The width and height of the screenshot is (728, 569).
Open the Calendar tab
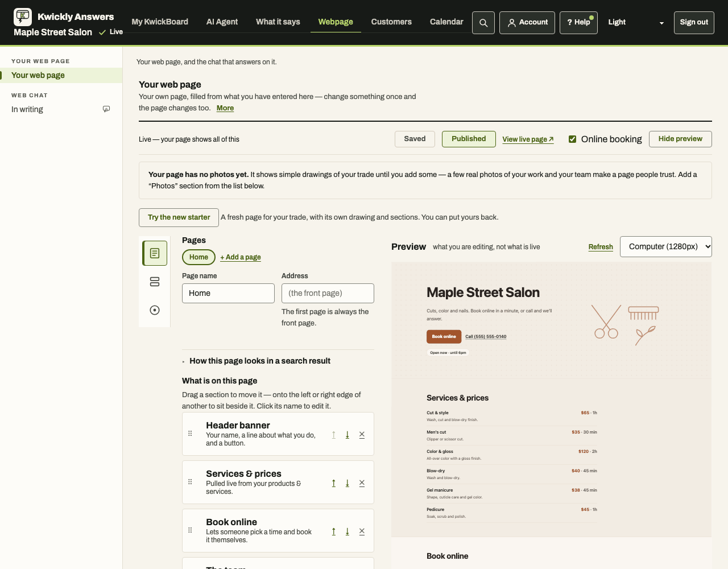pyautogui.click(x=446, y=22)
